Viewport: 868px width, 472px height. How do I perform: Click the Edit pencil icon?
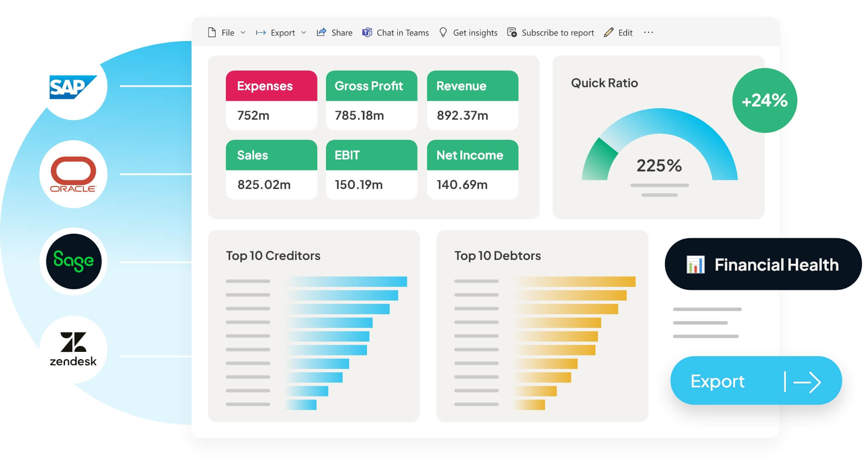pyautogui.click(x=608, y=32)
